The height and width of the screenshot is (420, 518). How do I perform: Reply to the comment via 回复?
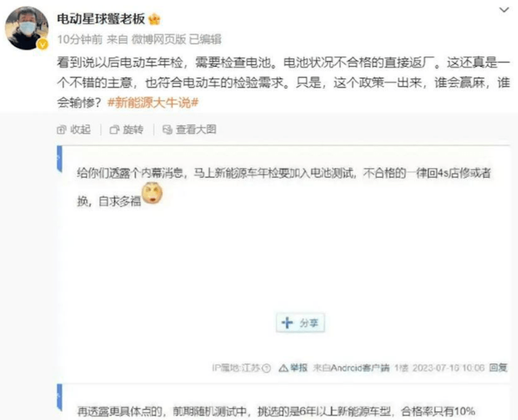498,367
